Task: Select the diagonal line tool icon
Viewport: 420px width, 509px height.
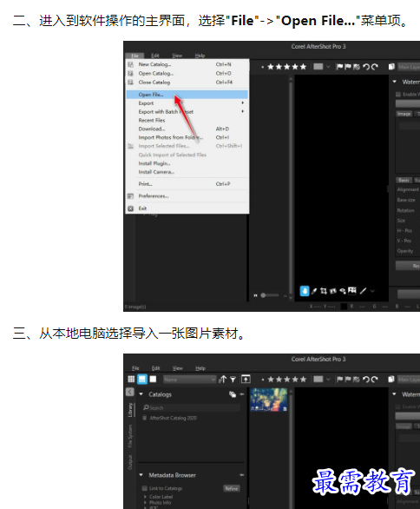Action: [x=363, y=291]
